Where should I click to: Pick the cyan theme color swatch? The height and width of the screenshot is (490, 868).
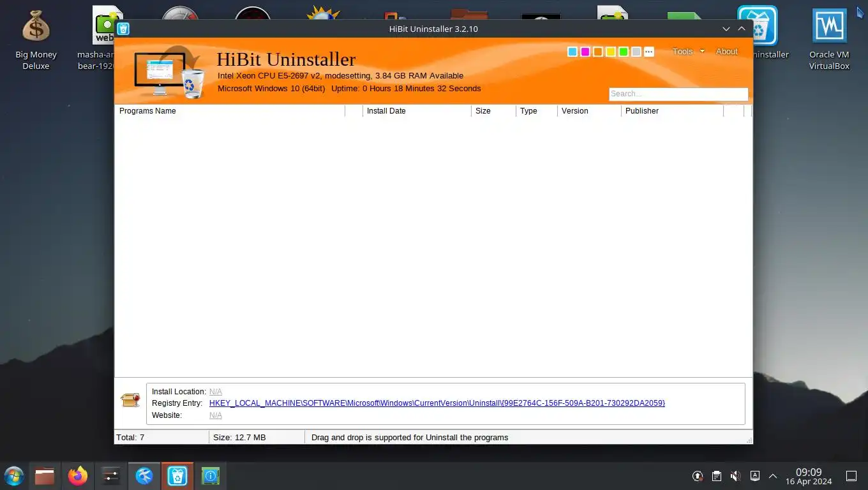(572, 52)
